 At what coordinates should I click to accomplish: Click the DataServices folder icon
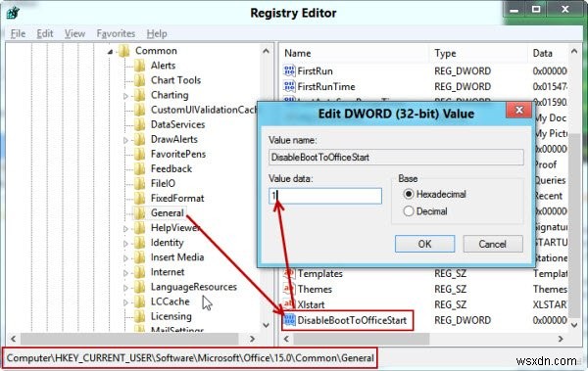139,124
